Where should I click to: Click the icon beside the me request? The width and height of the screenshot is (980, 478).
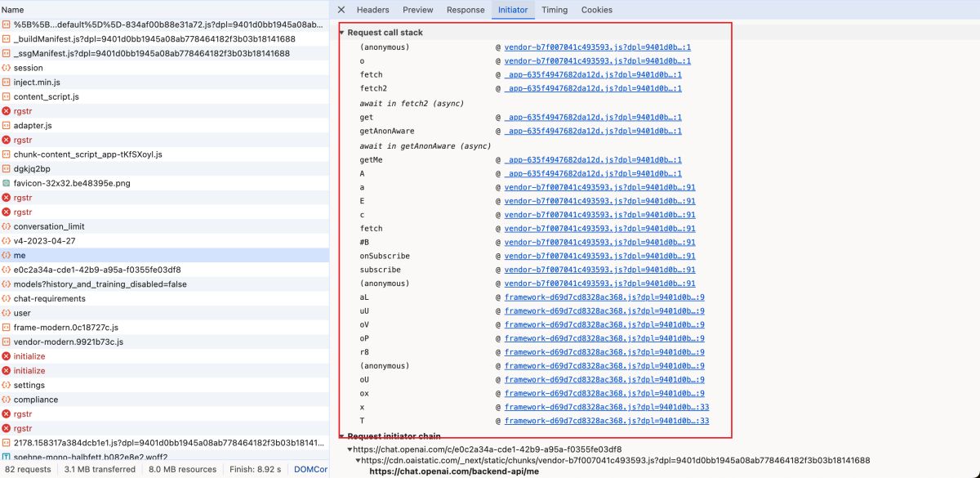coord(6,255)
